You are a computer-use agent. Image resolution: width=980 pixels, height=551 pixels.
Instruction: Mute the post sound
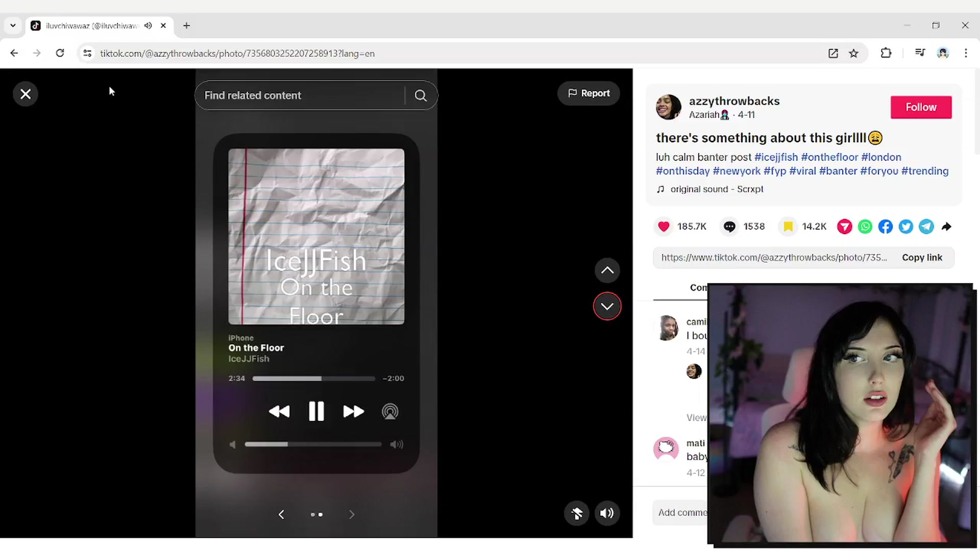point(607,513)
